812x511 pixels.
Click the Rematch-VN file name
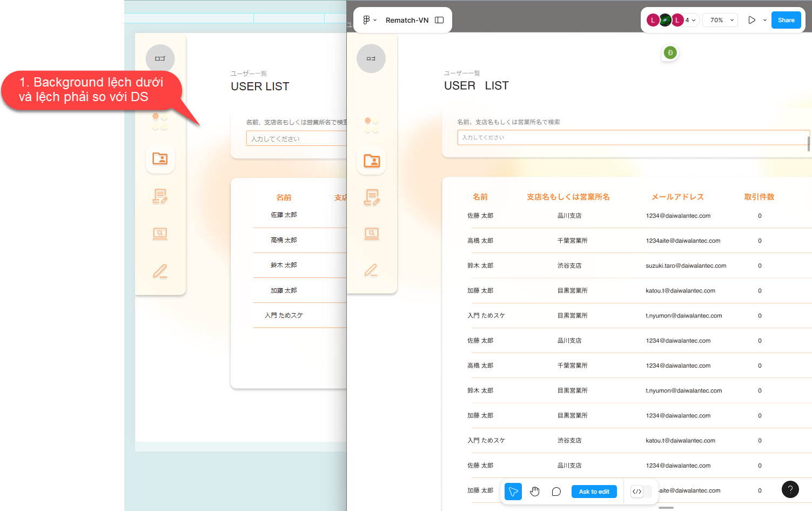[x=407, y=20]
